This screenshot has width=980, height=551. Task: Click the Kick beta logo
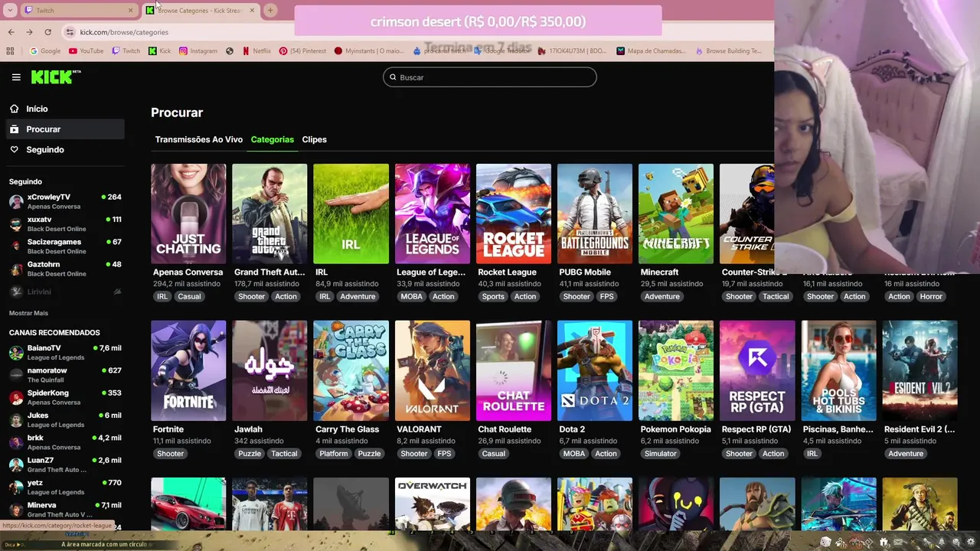coord(56,77)
